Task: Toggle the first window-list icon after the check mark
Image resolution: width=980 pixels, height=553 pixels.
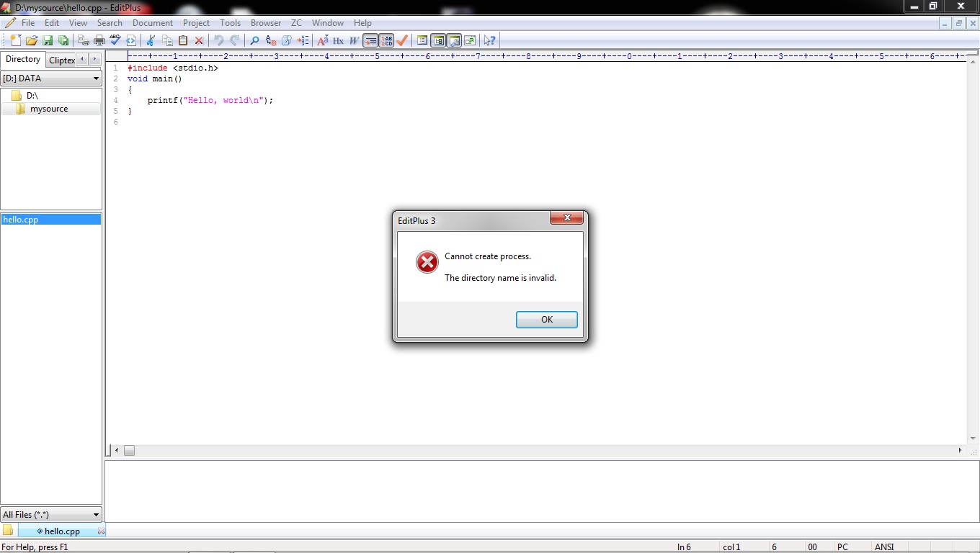Action: [x=422, y=40]
